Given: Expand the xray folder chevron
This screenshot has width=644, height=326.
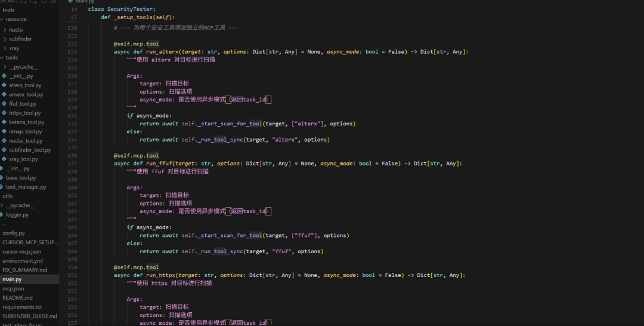Looking at the screenshot, I should pyautogui.click(x=5, y=48).
